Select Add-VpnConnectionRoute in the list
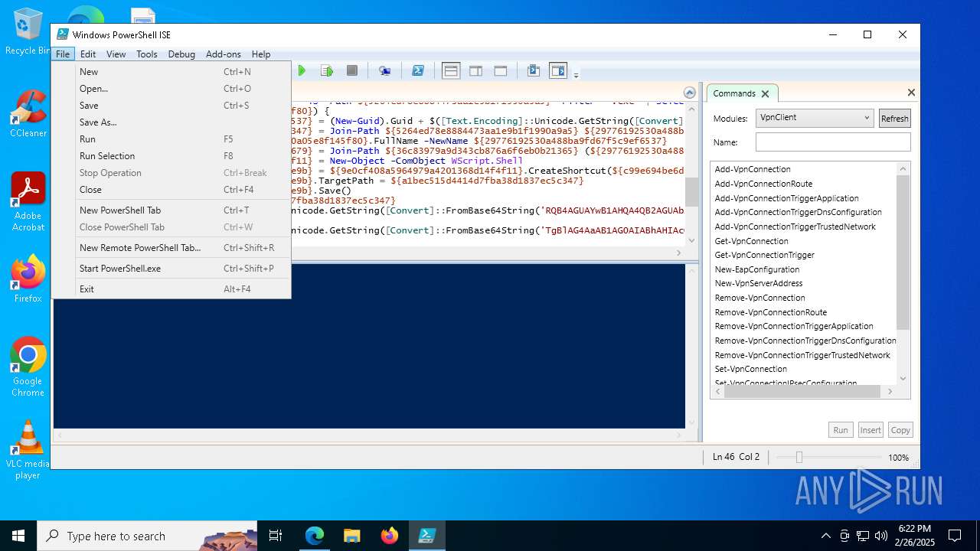Image resolution: width=980 pixels, height=551 pixels. [763, 184]
